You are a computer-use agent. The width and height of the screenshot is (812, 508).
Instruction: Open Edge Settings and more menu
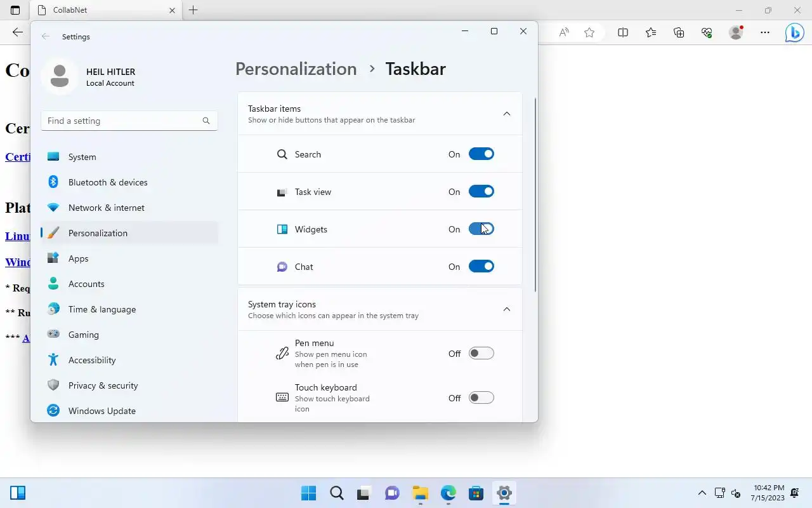tap(765, 32)
